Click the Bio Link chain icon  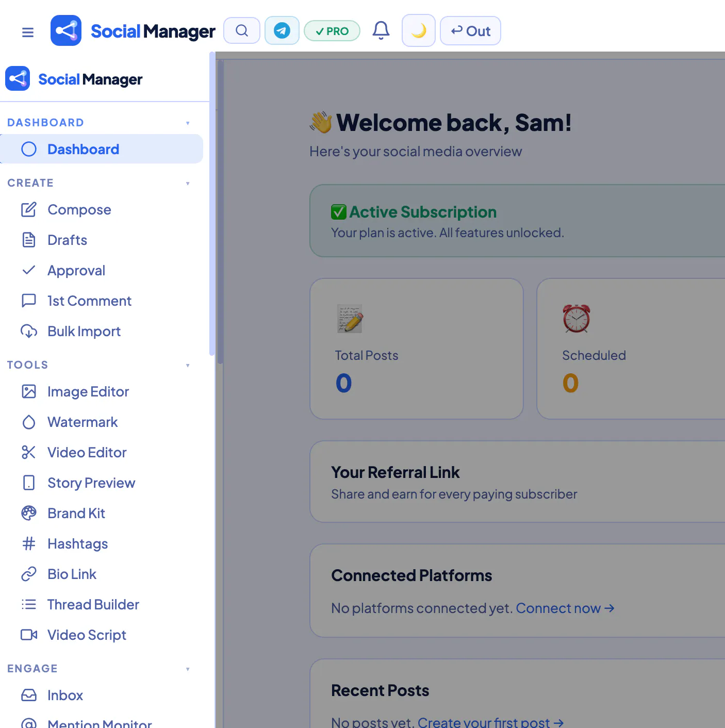pyautogui.click(x=29, y=574)
